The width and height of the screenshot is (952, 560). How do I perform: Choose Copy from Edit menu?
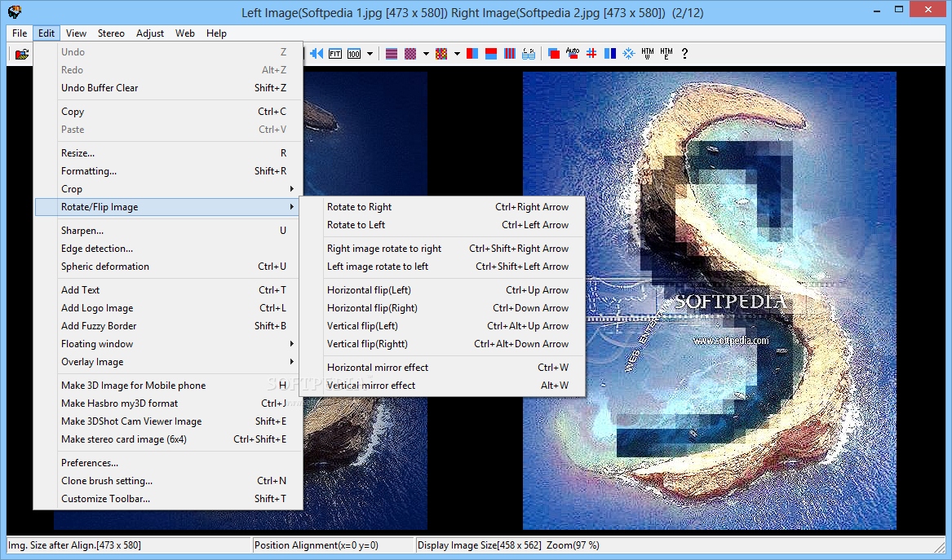coord(168,112)
